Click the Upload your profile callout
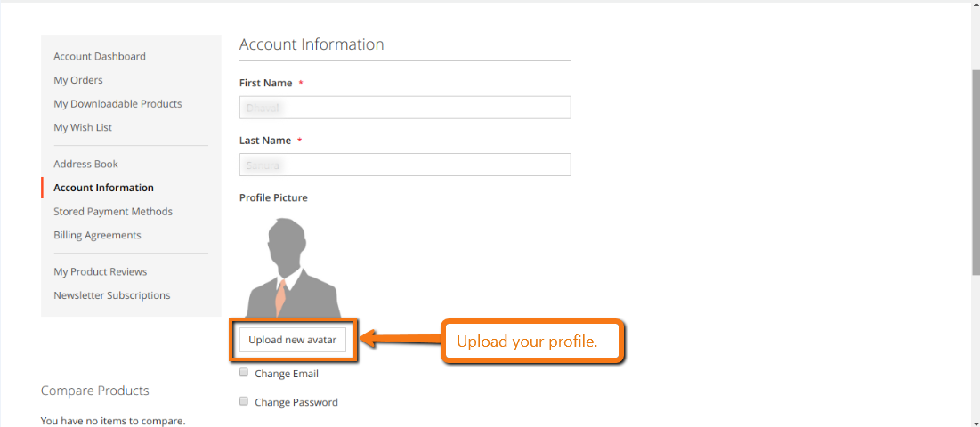The width and height of the screenshot is (980, 427). point(533,342)
